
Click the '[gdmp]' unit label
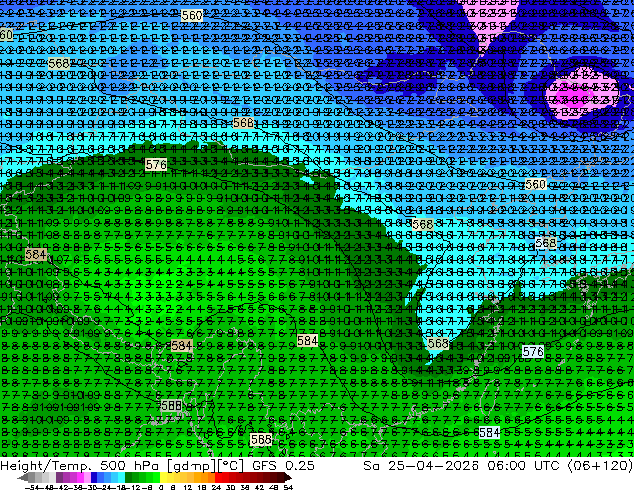tap(192, 466)
